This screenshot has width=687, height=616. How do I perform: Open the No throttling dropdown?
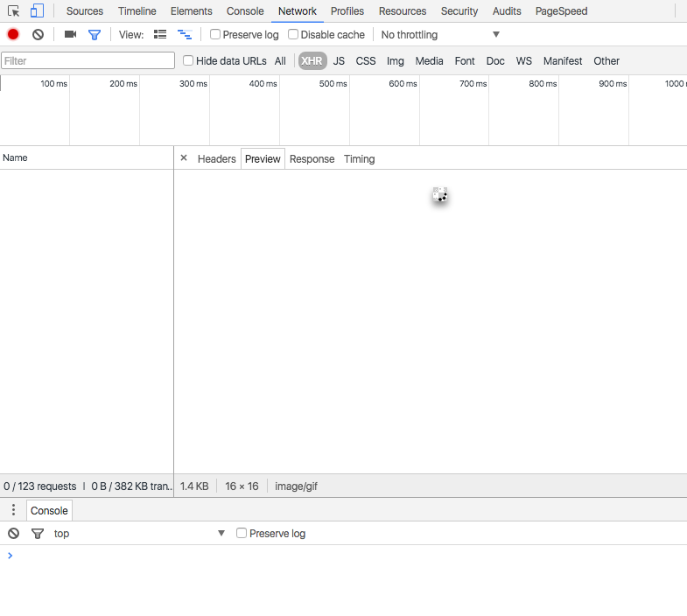click(x=439, y=34)
